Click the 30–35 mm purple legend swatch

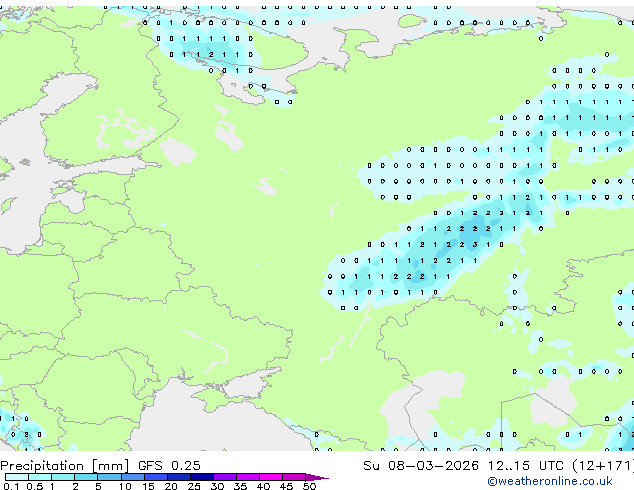pyautogui.click(x=224, y=477)
